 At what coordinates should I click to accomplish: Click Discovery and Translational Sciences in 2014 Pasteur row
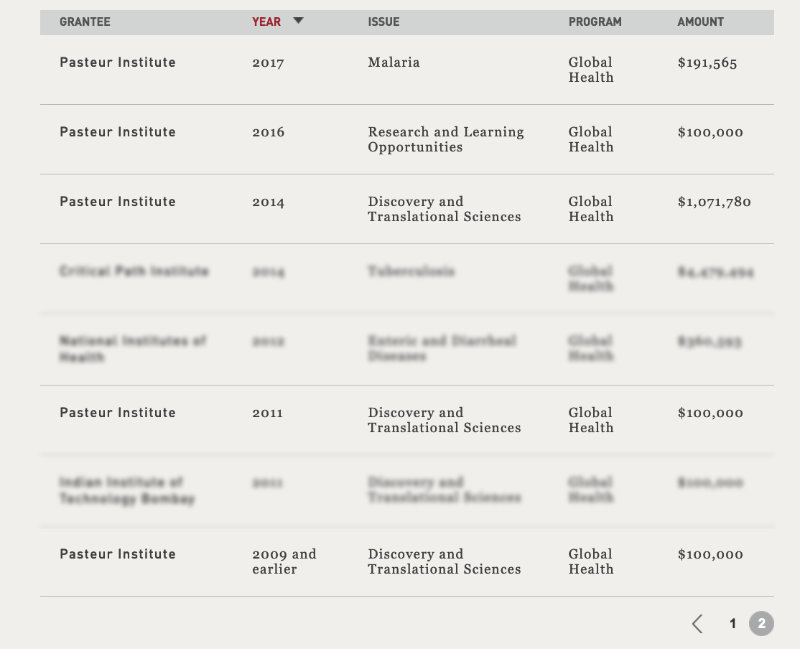[444, 209]
